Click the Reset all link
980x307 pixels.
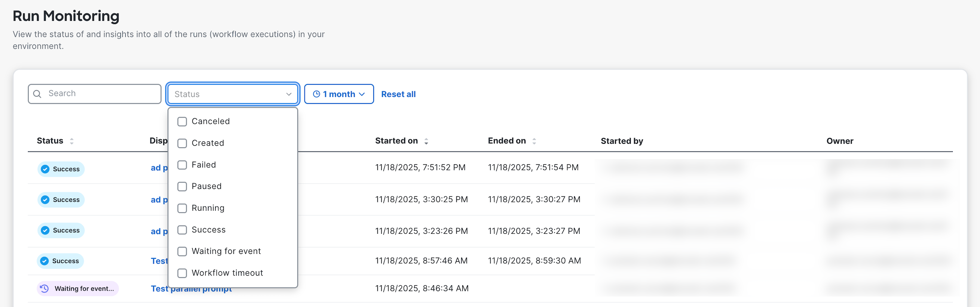pos(398,94)
